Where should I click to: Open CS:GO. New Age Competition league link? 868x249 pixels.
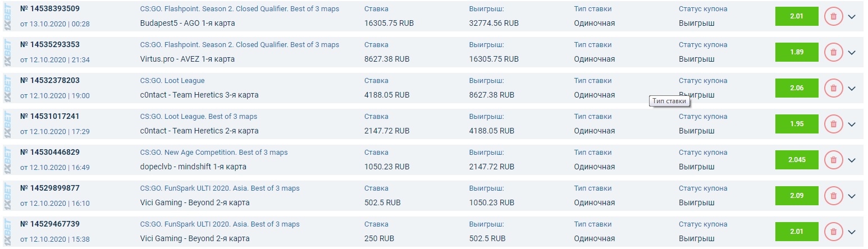(213, 153)
